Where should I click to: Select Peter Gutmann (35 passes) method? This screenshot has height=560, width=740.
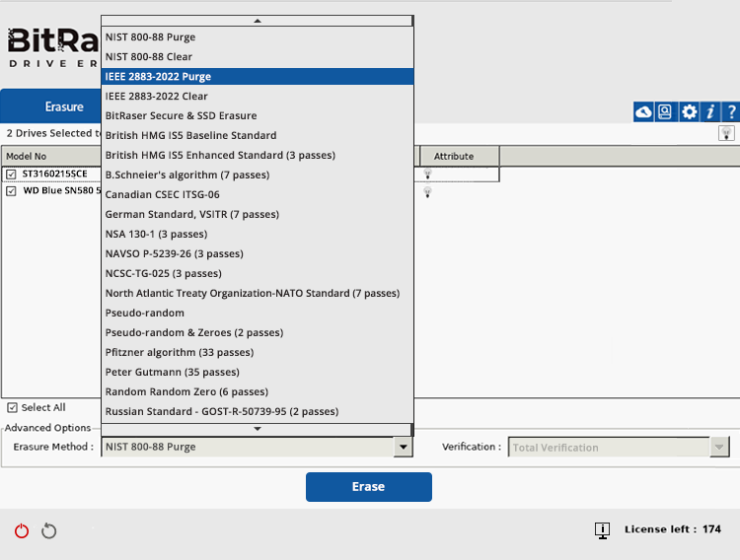pos(173,372)
